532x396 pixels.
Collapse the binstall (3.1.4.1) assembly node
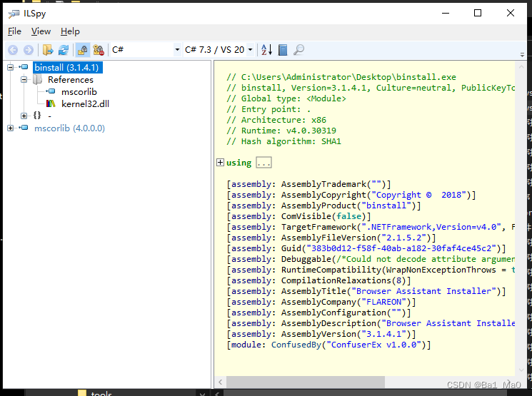tap(11, 67)
